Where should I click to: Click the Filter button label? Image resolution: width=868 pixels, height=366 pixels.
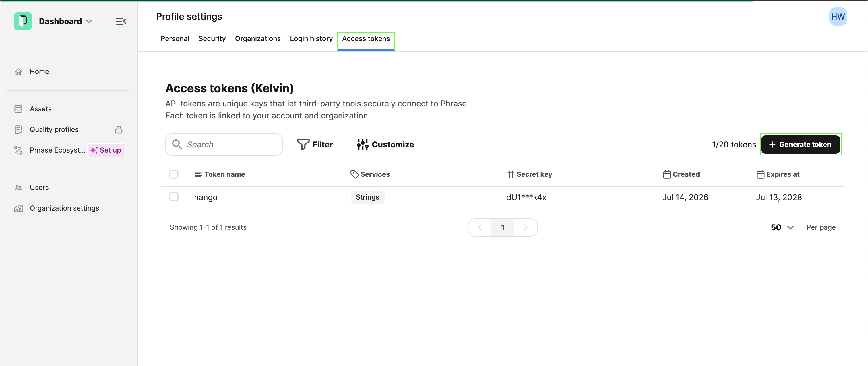coord(322,145)
